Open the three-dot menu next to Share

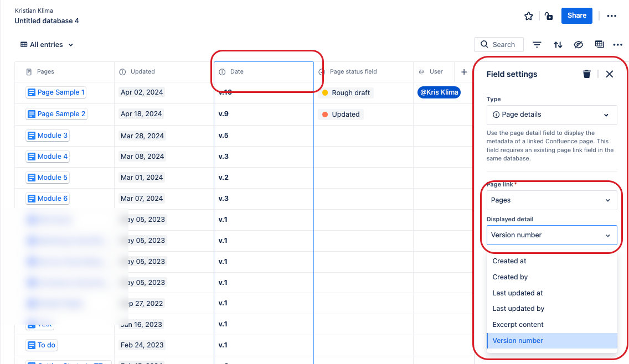pyautogui.click(x=611, y=16)
